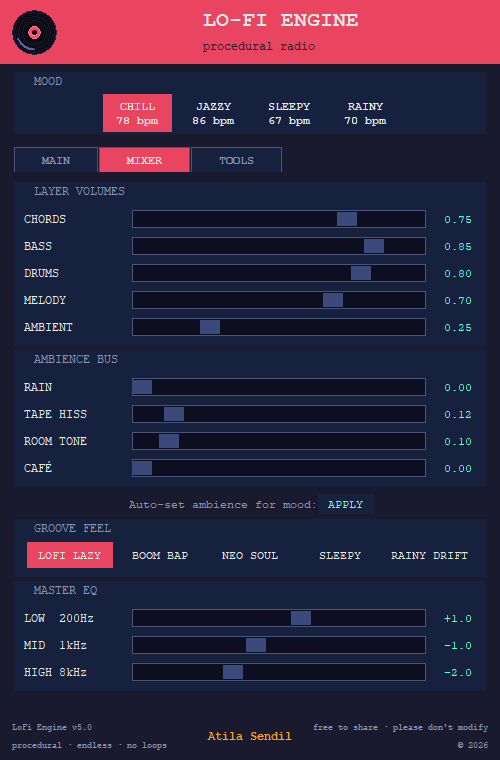Click the RAIN ambience slider handle

(142, 387)
